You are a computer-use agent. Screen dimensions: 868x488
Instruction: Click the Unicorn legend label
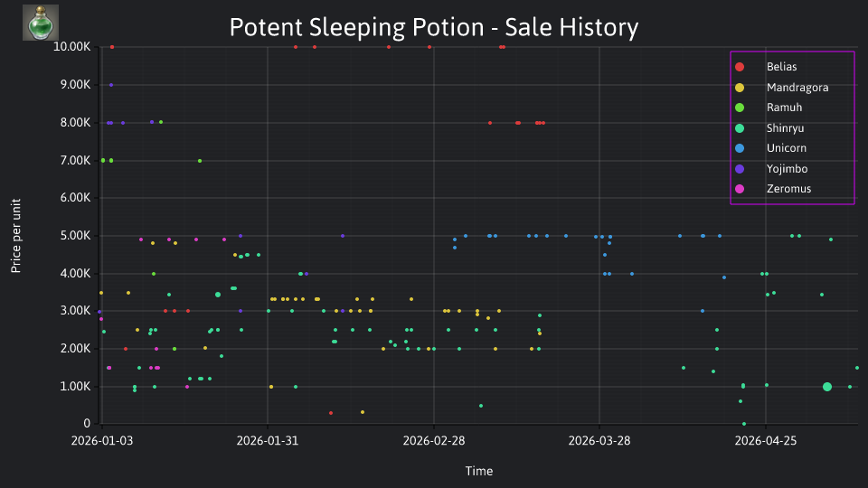786,148
